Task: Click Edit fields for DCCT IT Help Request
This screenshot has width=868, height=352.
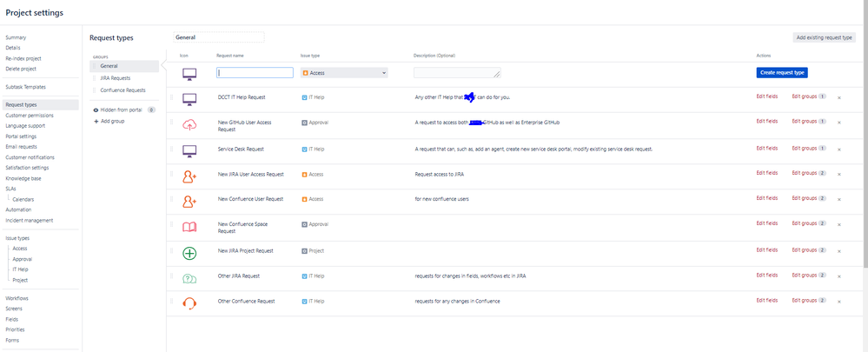Action: [x=767, y=97]
